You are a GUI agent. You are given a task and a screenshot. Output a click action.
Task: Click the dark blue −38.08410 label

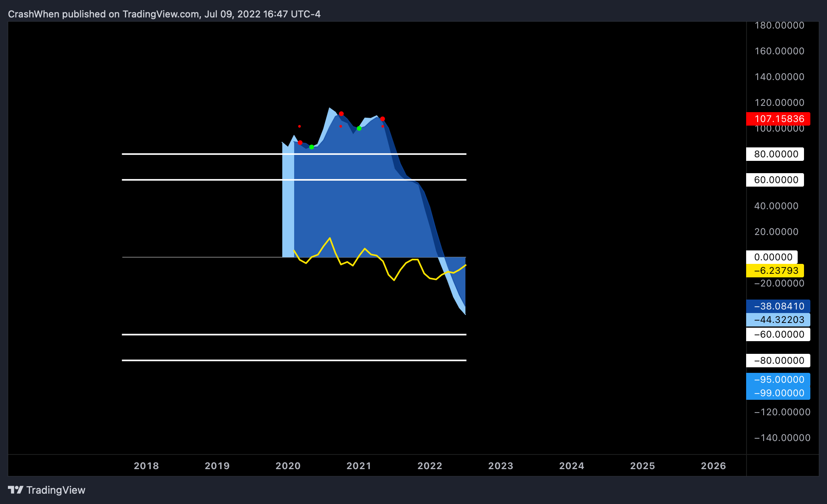pyautogui.click(x=778, y=306)
